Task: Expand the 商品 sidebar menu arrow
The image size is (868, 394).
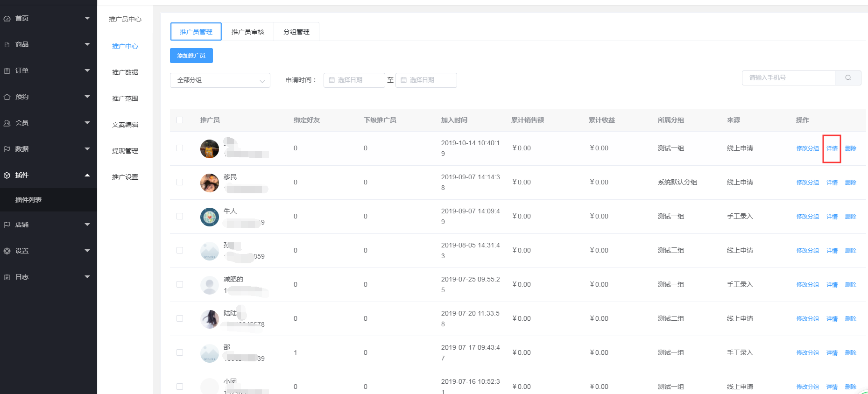Action: 87,44
